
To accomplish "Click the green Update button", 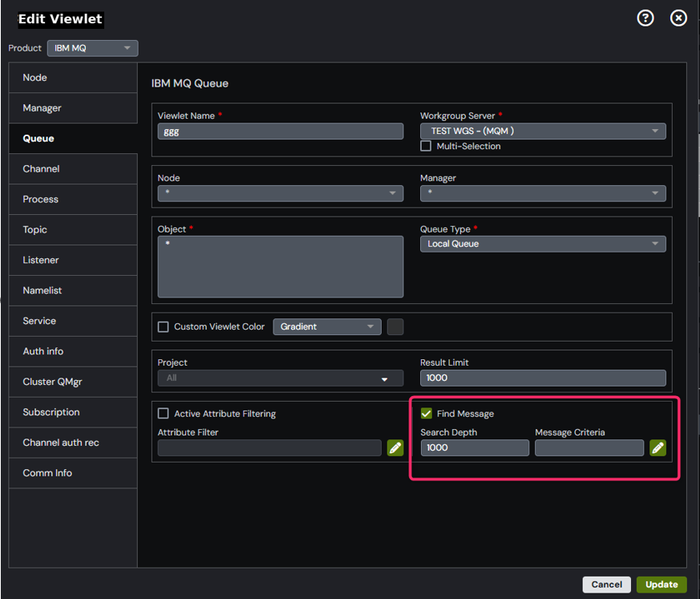I will point(662,585).
